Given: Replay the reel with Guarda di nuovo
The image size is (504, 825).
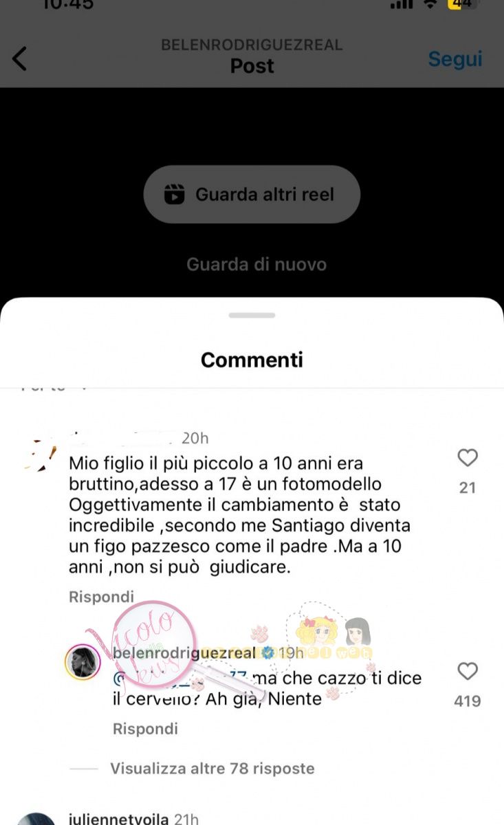Looking at the screenshot, I should click(x=256, y=264).
